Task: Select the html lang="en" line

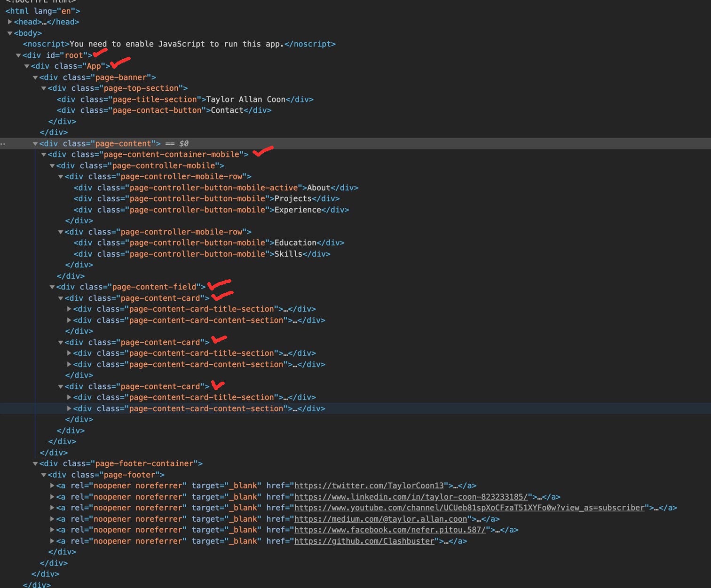Action: click(43, 11)
